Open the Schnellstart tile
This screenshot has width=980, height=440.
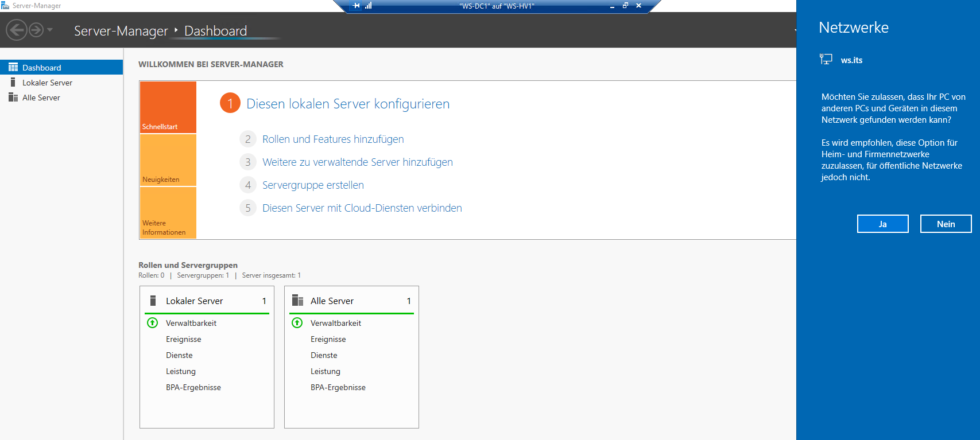pos(168,107)
